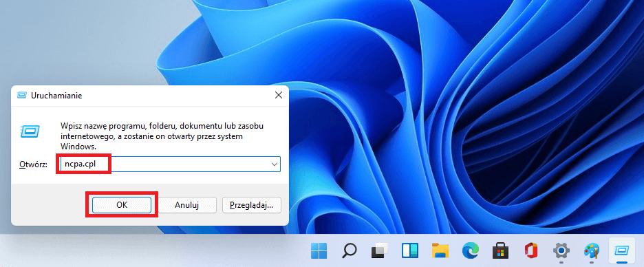The height and width of the screenshot is (267, 644).
Task: Open the Przeglądaj... browse button
Action: [x=252, y=205]
